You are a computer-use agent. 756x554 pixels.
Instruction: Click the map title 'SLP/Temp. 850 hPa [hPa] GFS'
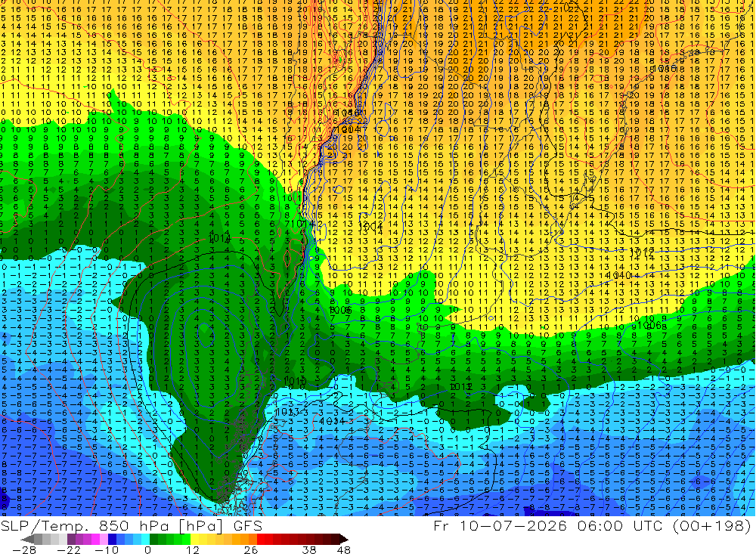click(131, 525)
